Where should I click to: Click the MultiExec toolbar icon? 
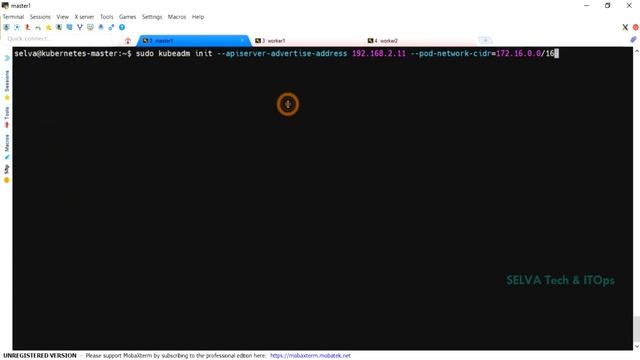click(x=80, y=27)
